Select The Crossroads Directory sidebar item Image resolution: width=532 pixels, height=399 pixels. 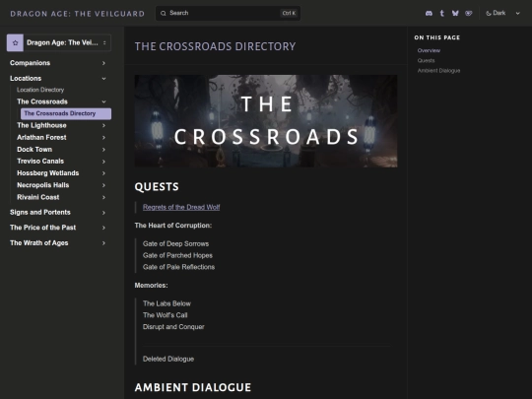(x=66, y=113)
